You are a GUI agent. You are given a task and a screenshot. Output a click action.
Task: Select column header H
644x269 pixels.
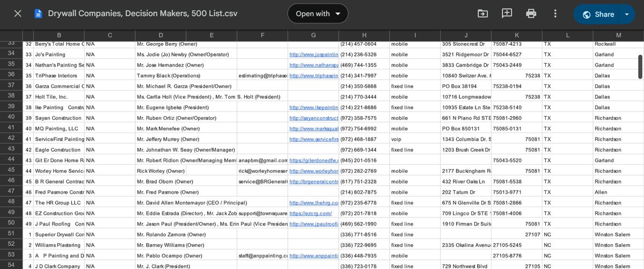(364, 35)
